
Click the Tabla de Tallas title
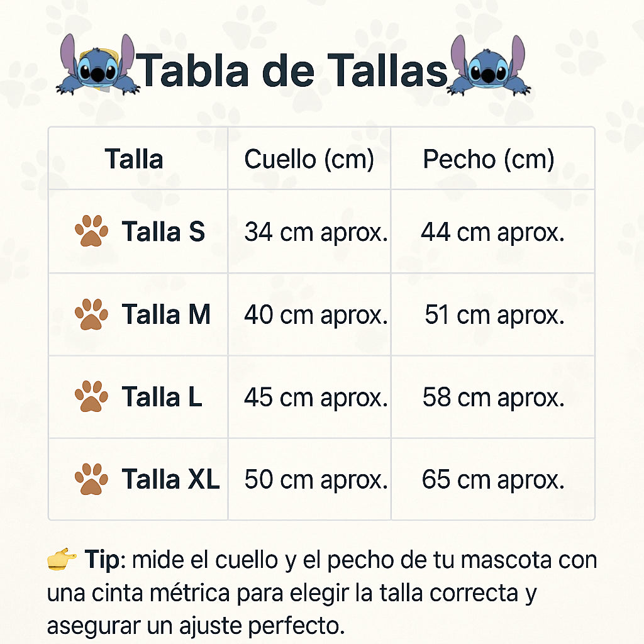pos(292,69)
